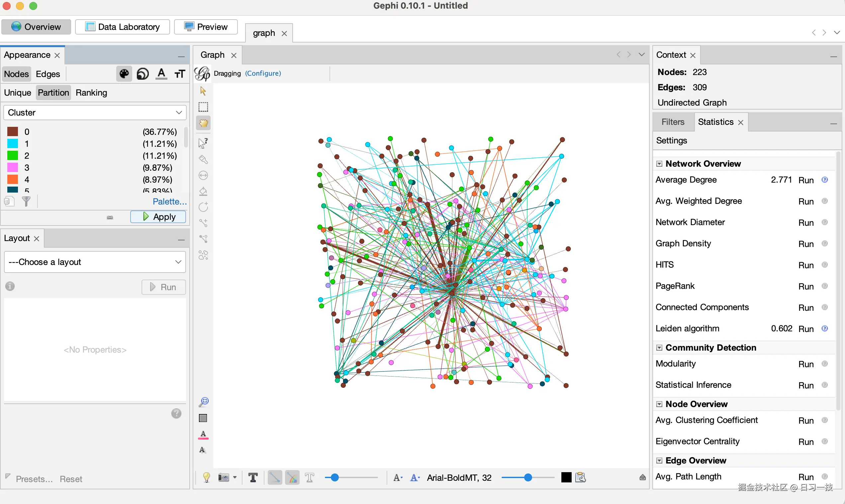Take a screenshot with the camera icon

click(223, 477)
